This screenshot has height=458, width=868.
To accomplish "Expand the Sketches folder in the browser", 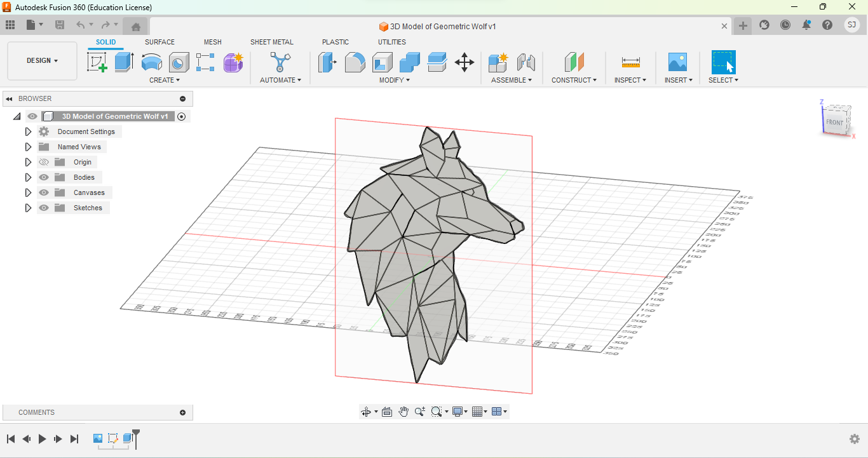I will click(28, 208).
